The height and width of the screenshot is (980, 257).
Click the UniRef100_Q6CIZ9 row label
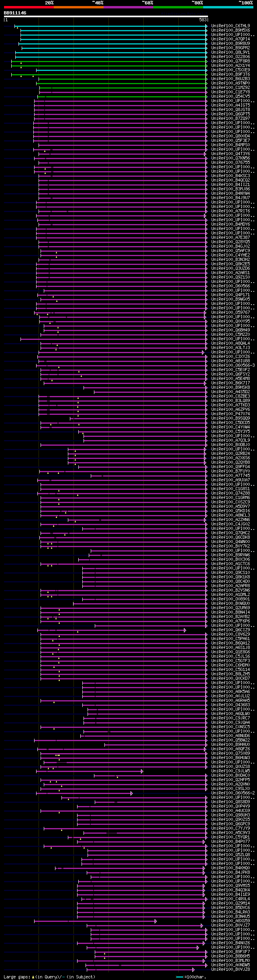pos(230,630)
